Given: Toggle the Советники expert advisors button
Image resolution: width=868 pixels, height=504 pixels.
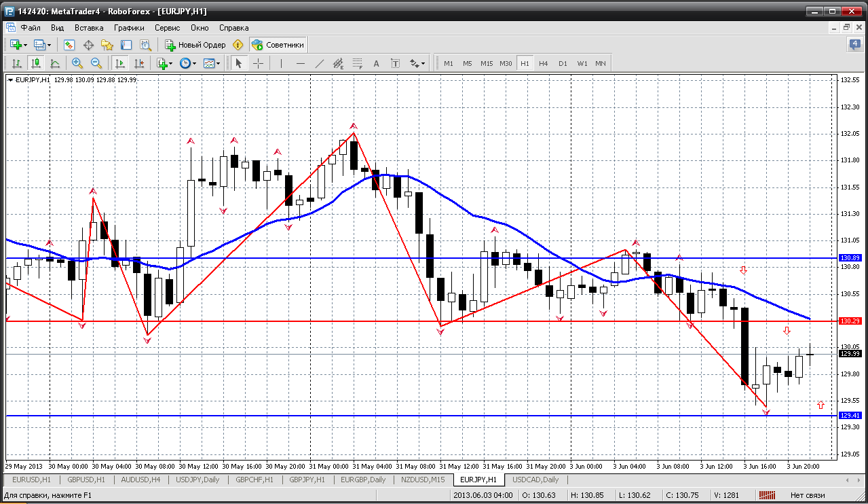Looking at the screenshot, I should pyautogui.click(x=278, y=45).
